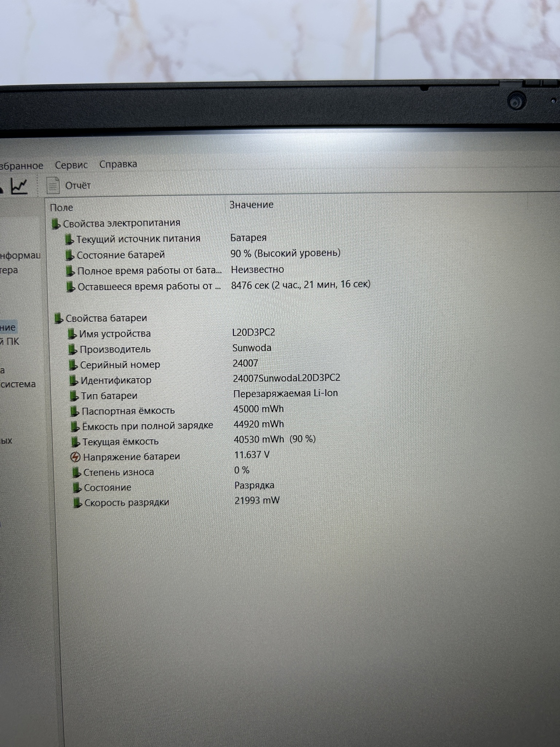560x747 pixels.
Task: Click the value 90 % (Высокий уровень)
Action: [285, 253]
